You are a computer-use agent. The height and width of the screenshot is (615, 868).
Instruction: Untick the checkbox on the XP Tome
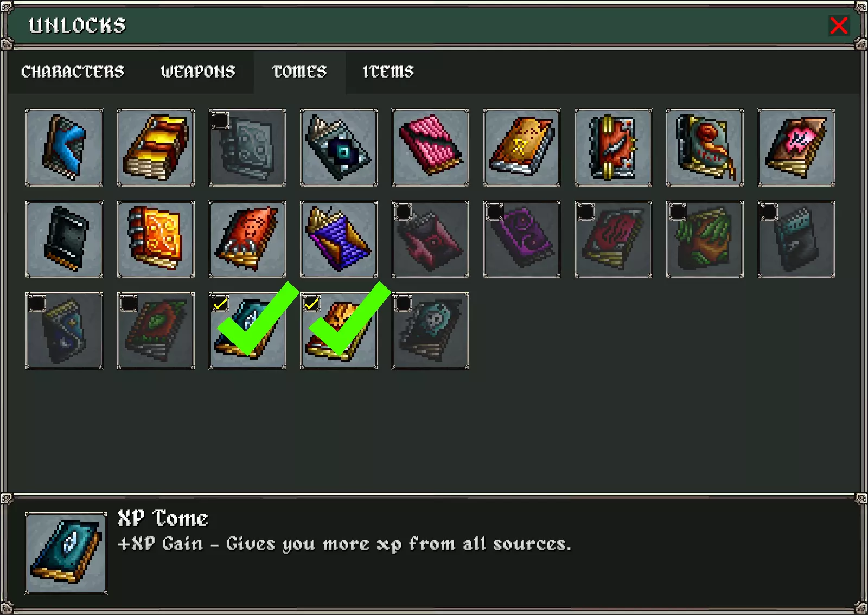point(220,304)
